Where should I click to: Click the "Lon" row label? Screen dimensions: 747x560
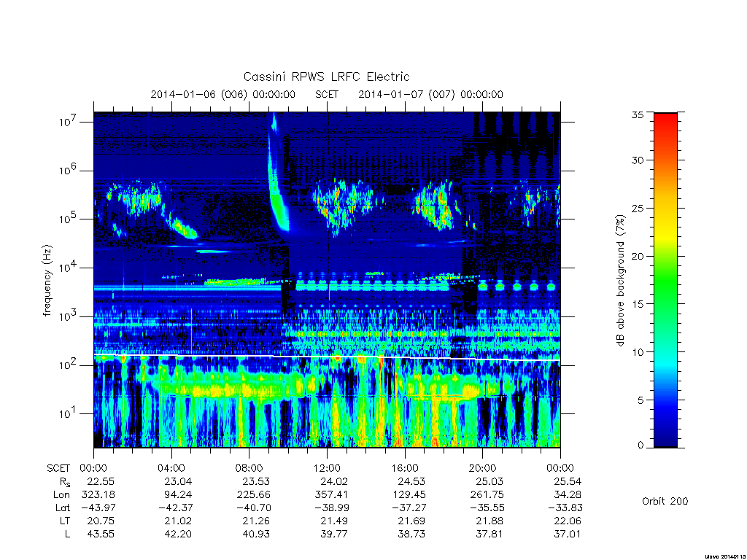(61, 495)
